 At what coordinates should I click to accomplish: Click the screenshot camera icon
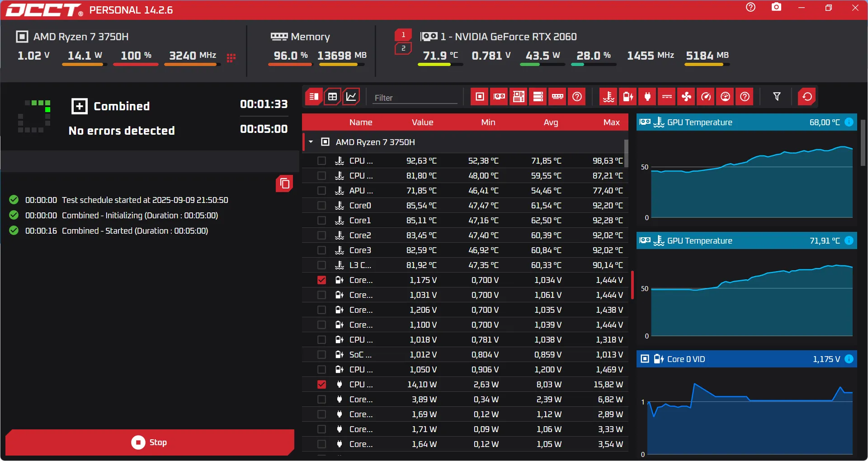pos(776,8)
